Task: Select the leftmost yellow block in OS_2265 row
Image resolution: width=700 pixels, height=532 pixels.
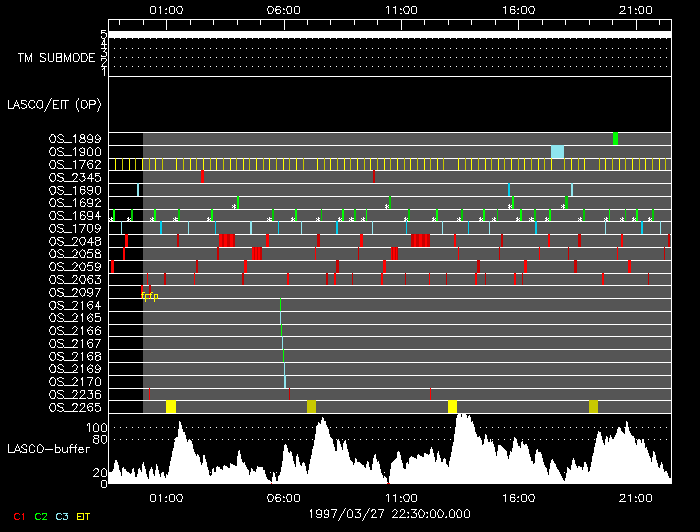Action: point(171,406)
